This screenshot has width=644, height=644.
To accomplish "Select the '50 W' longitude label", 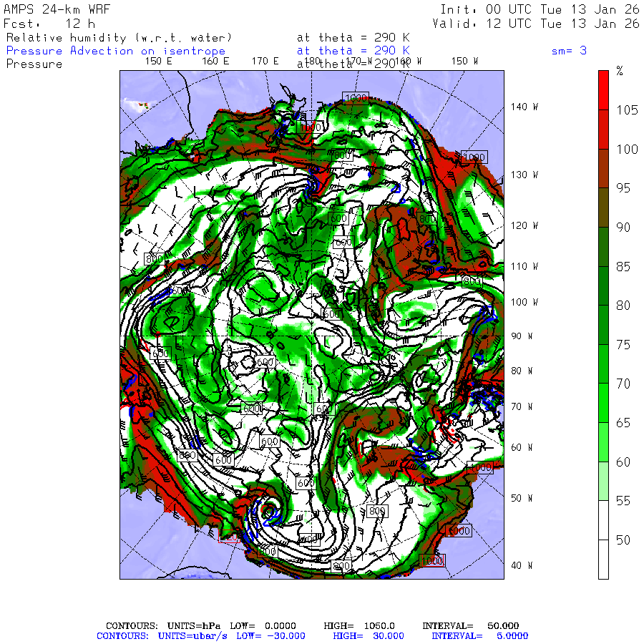I will [x=522, y=498].
